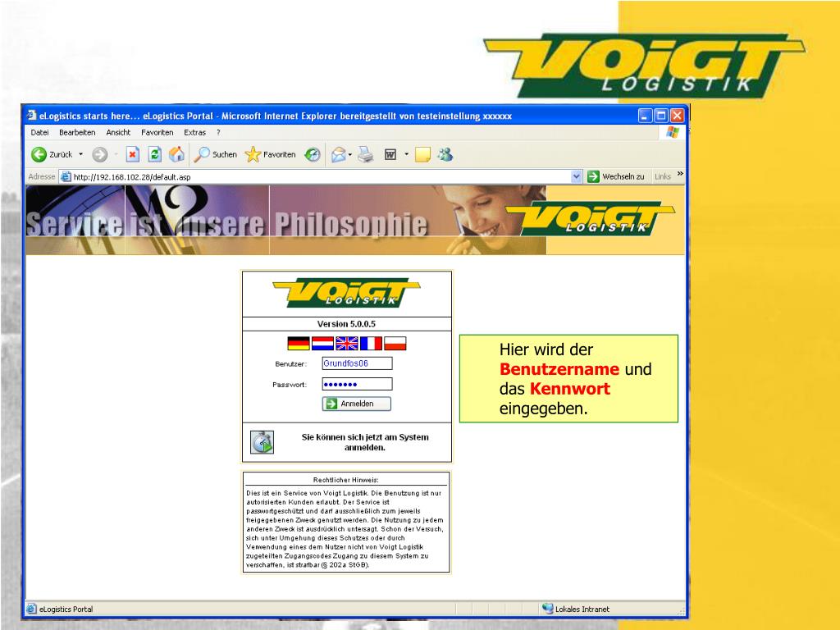Viewport: 840px width, 630px height.
Task: Maximize the Internet Explorer window
Action: click(662, 115)
